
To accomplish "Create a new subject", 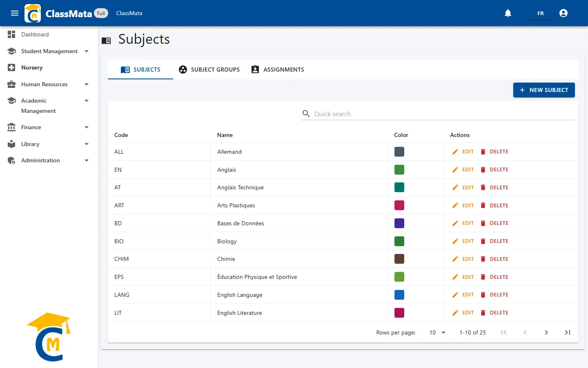I will (544, 90).
